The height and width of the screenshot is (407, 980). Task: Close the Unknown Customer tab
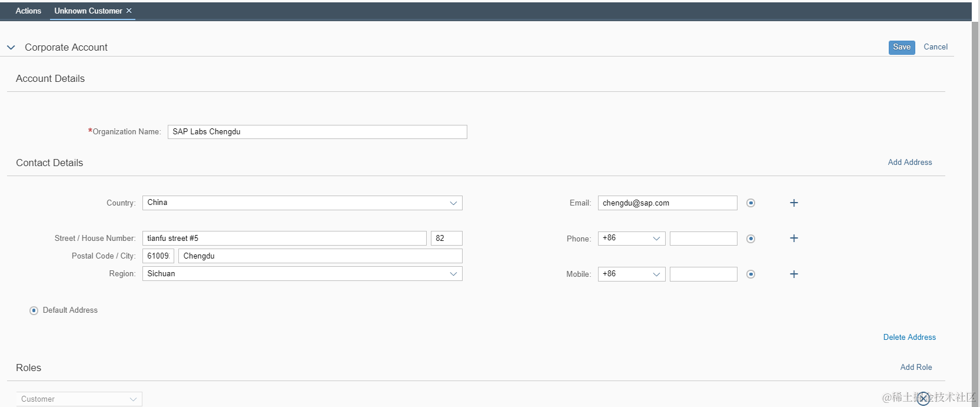[x=129, y=11]
